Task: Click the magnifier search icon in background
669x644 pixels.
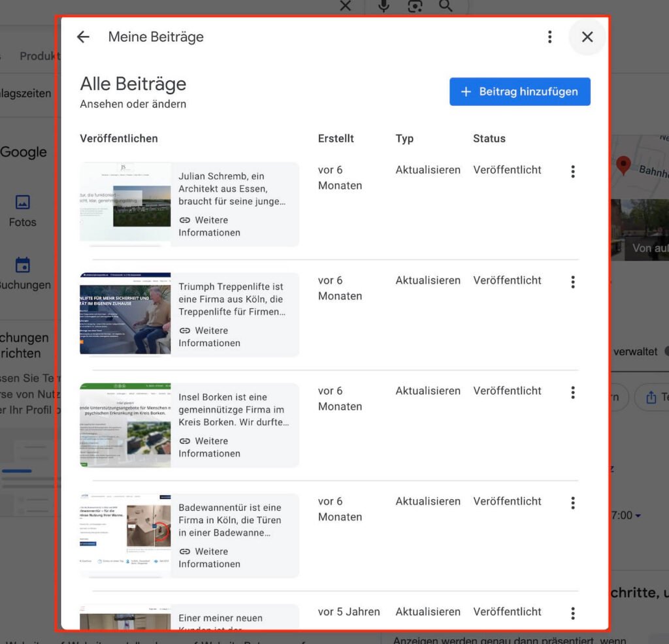Action: click(x=446, y=5)
